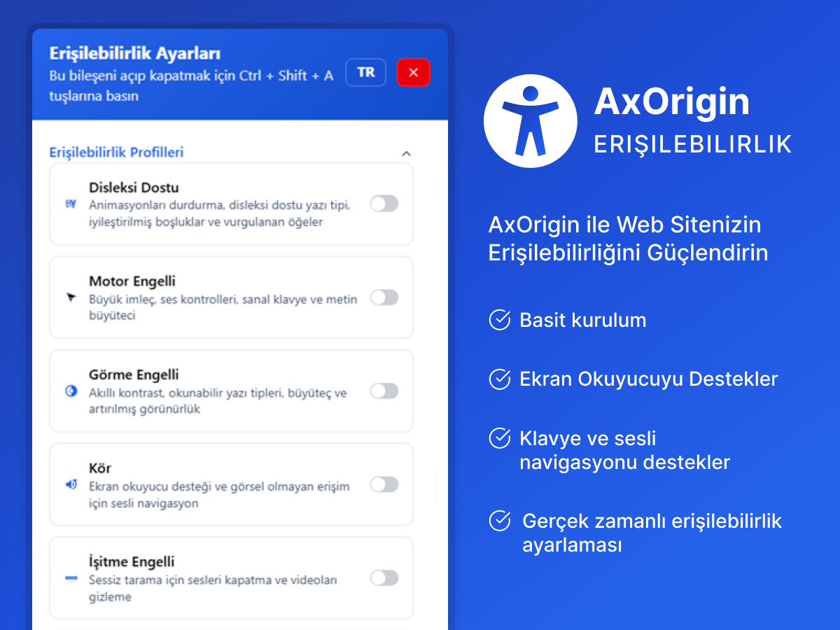Select the İşitme Engelli title text
This screenshot has width=840, height=630.
click(x=132, y=561)
